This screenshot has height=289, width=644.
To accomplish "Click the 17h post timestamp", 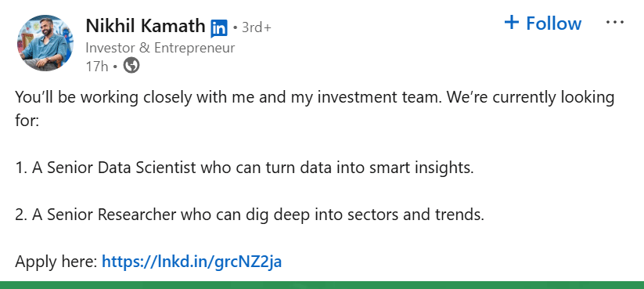I will [97, 67].
